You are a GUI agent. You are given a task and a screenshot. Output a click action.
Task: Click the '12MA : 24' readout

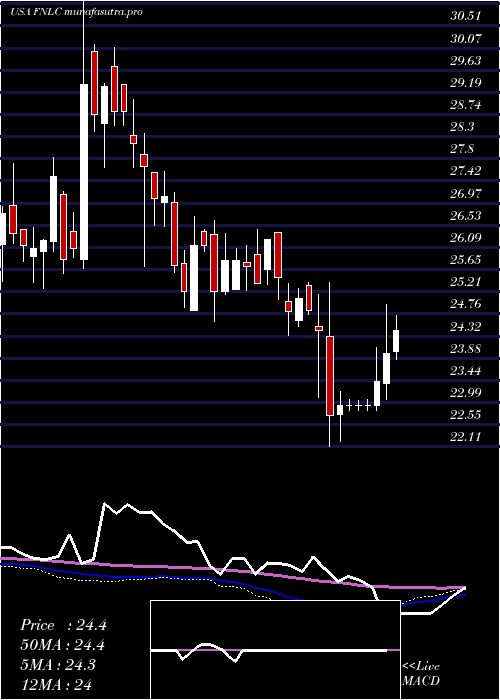tap(56, 684)
